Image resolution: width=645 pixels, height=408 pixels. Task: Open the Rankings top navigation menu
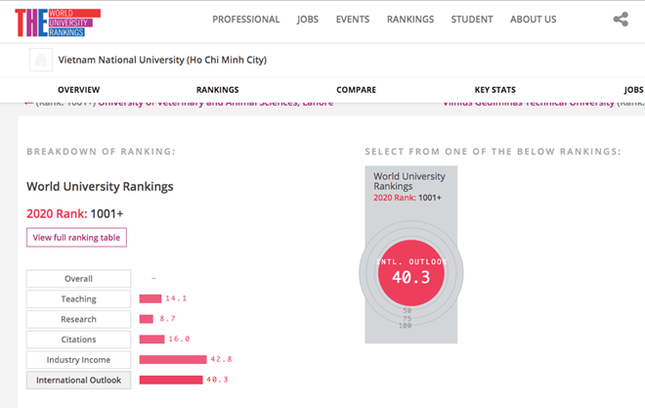pos(410,19)
